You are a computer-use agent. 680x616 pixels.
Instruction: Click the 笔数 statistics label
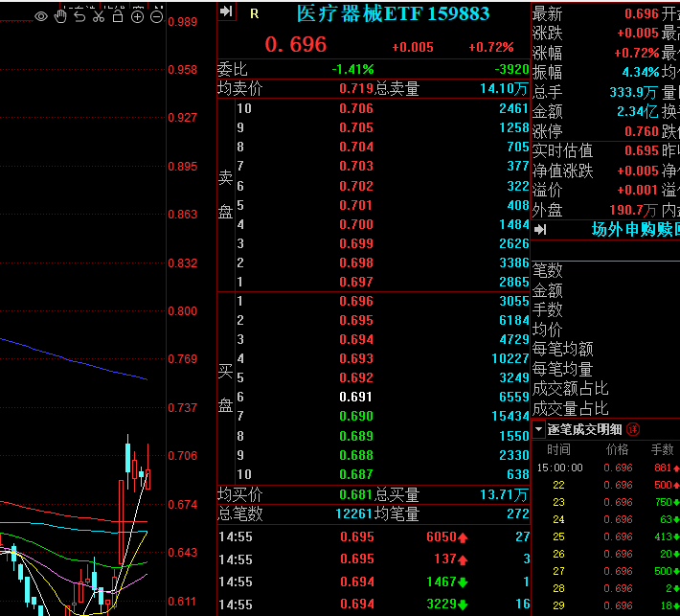(x=547, y=270)
